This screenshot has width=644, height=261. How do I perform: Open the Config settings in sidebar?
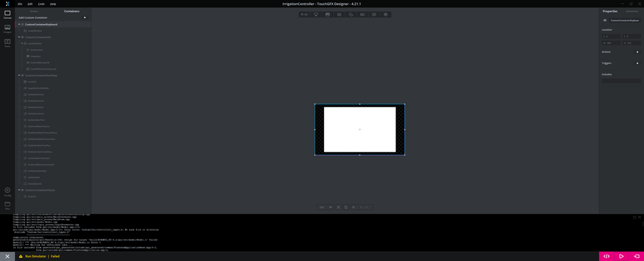point(7,191)
